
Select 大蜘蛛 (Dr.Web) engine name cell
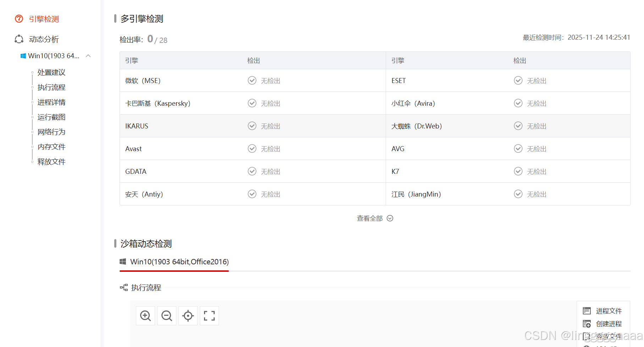coord(417,126)
